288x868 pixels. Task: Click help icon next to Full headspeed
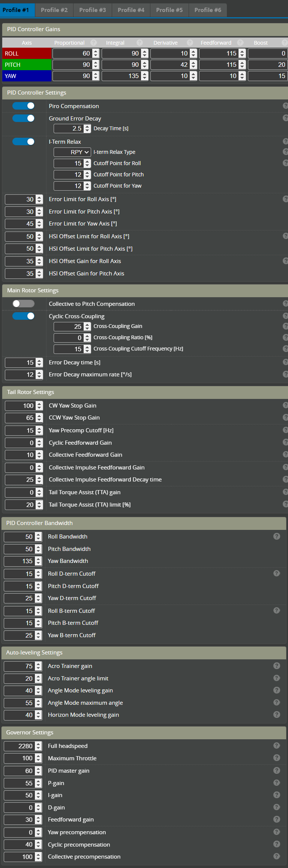tap(277, 746)
